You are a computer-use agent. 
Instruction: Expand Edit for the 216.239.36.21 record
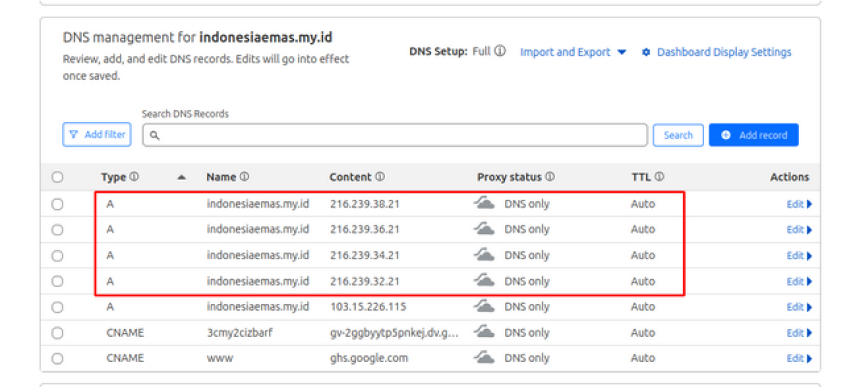pyautogui.click(x=799, y=230)
